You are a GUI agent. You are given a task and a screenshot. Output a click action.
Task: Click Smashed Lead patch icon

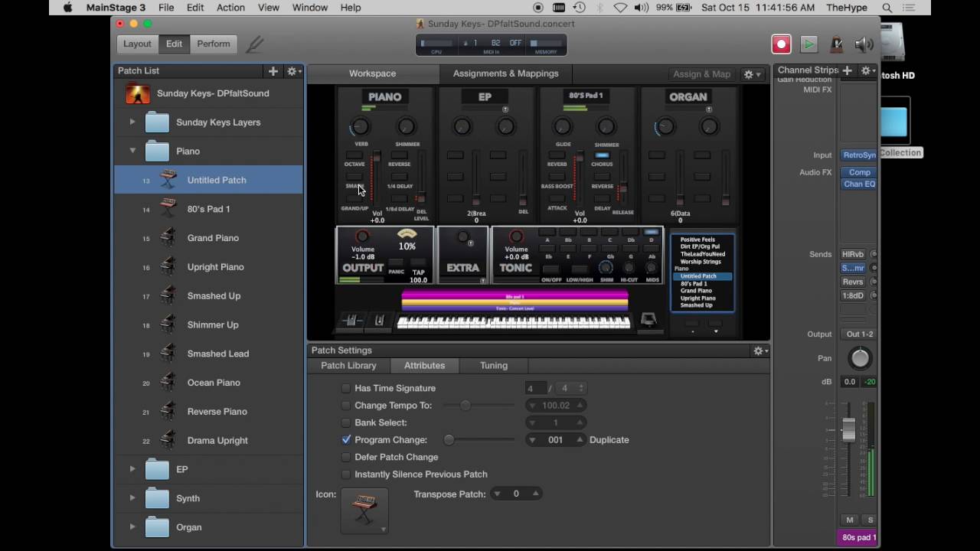168,354
